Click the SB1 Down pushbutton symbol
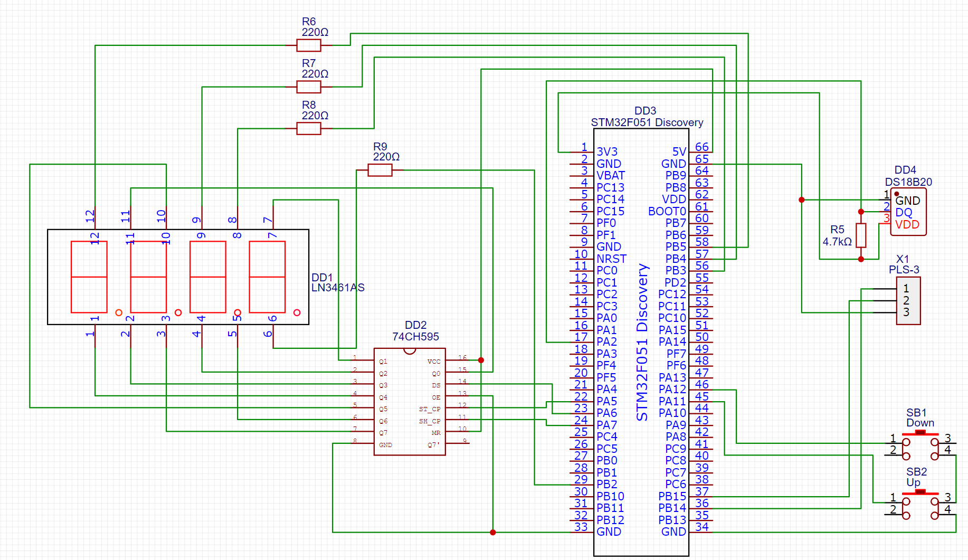Image resolution: width=968 pixels, height=560 pixels. point(920,444)
